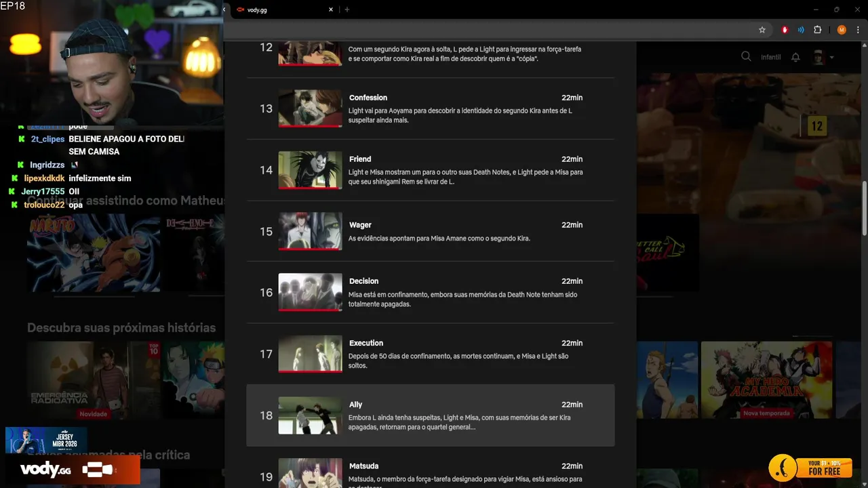
Task: Click the age rating 12 badge
Action: point(816,126)
